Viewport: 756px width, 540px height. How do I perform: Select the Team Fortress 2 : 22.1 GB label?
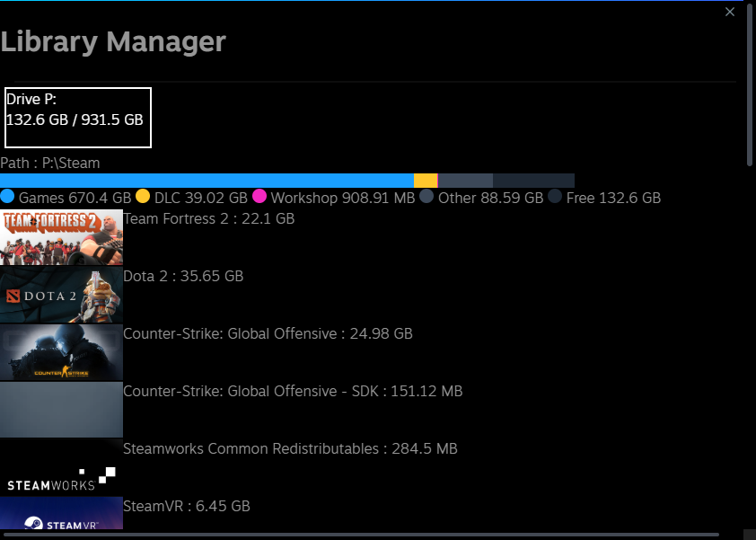208,218
